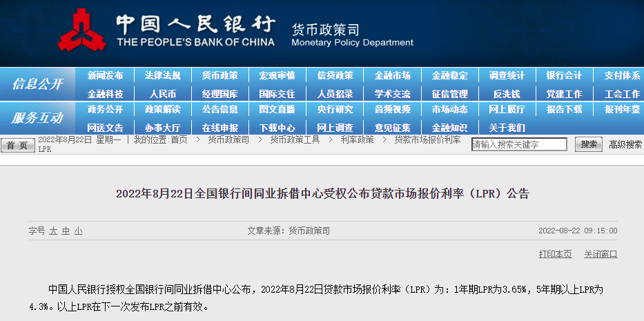Open 政务公开 under 服务互动

point(105,109)
